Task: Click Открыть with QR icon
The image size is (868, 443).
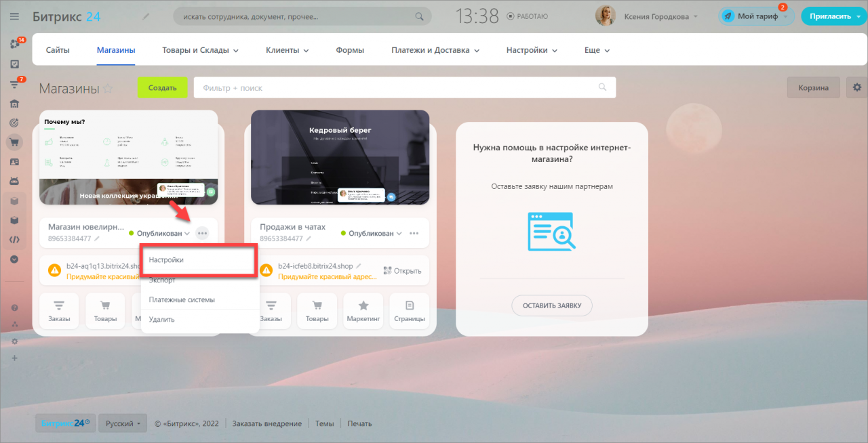Action: (402, 271)
